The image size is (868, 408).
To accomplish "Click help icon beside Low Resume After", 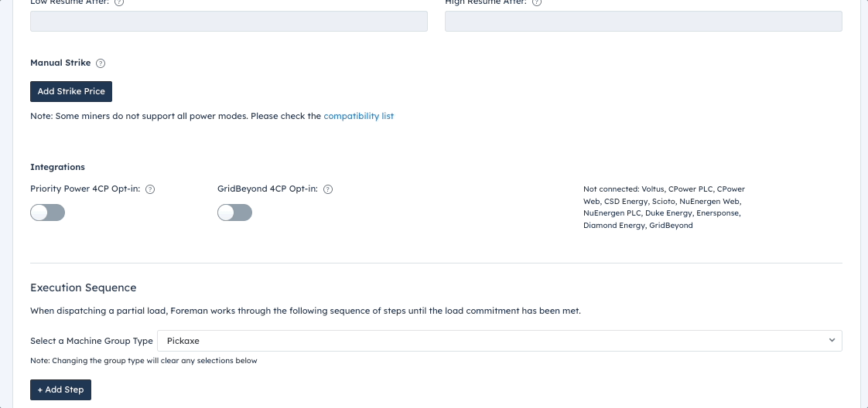I will click(x=119, y=2).
